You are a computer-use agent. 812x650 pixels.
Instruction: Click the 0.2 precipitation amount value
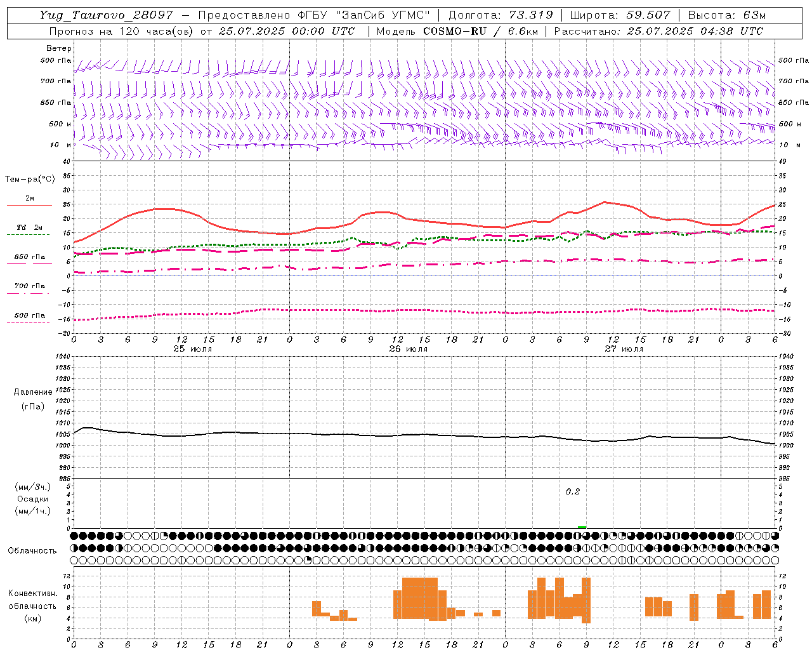pos(573,492)
